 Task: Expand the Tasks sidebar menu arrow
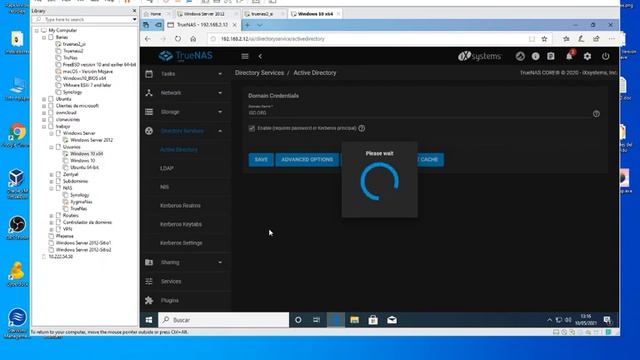220,74
